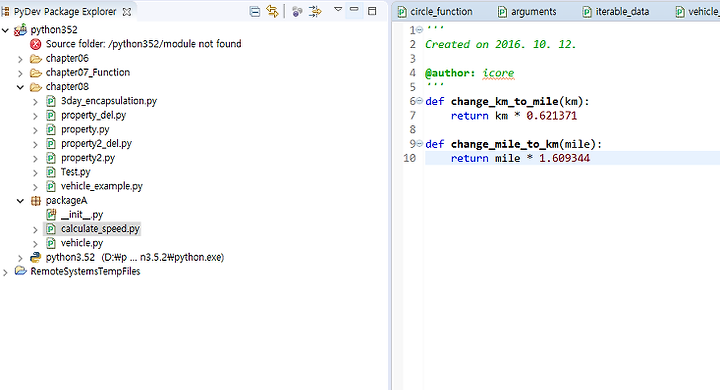720x390 pixels.
Task: Click the chapter08 folder icon
Action: [x=35, y=87]
